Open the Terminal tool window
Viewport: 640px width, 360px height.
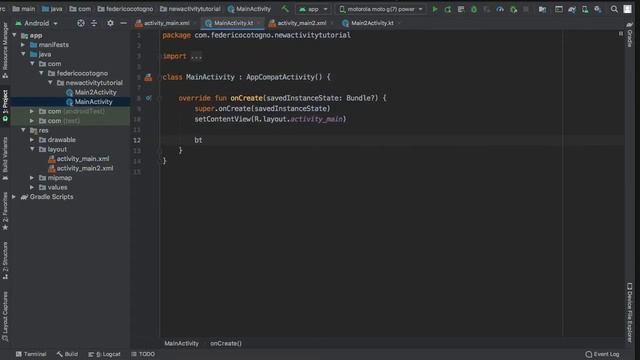pyautogui.click(x=31, y=354)
